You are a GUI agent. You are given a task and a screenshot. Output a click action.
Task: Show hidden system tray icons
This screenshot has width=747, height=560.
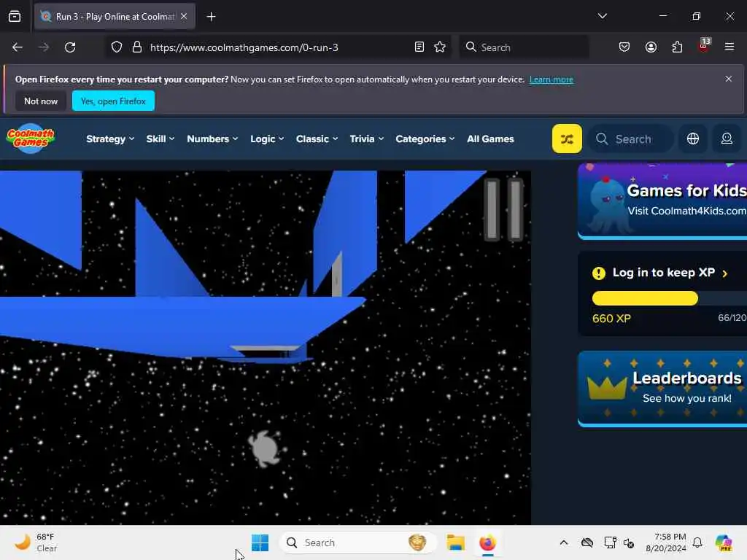point(564,542)
